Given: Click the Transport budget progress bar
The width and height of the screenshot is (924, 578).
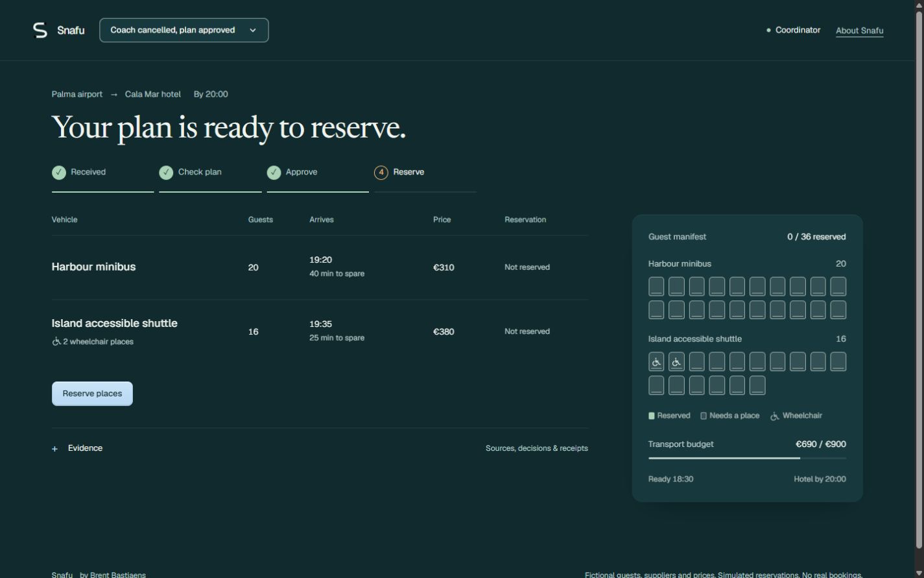Looking at the screenshot, I should click(x=747, y=458).
